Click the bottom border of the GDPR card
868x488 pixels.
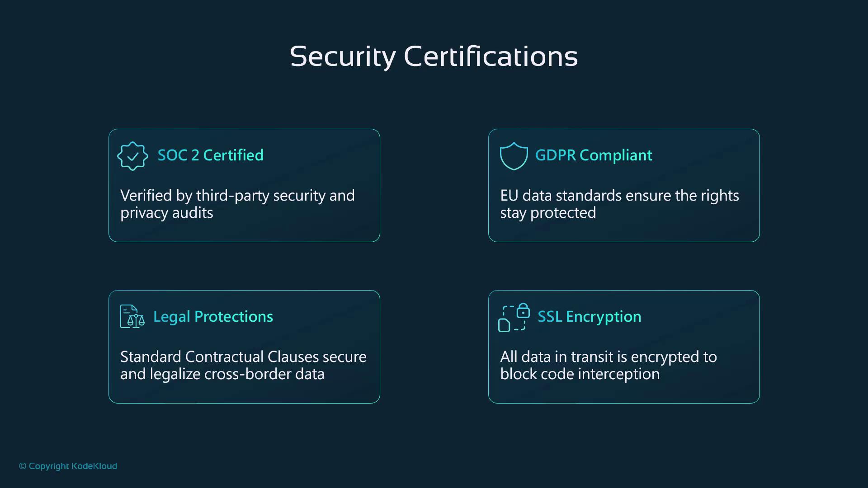[624, 242]
